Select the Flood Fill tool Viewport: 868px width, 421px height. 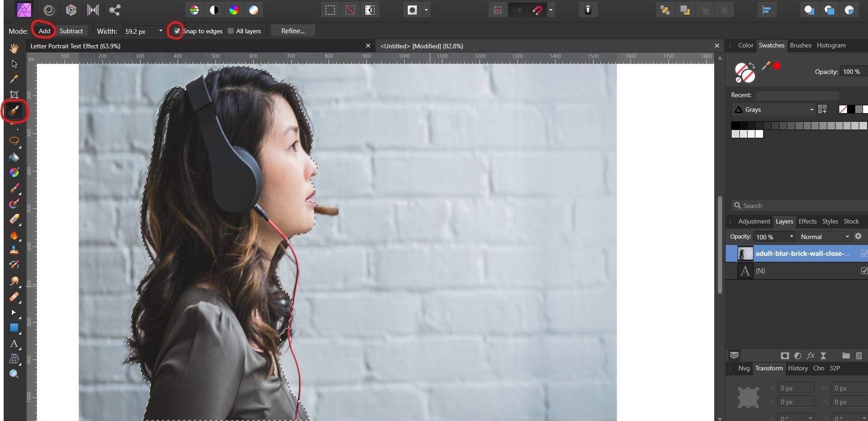coord(14,157)
